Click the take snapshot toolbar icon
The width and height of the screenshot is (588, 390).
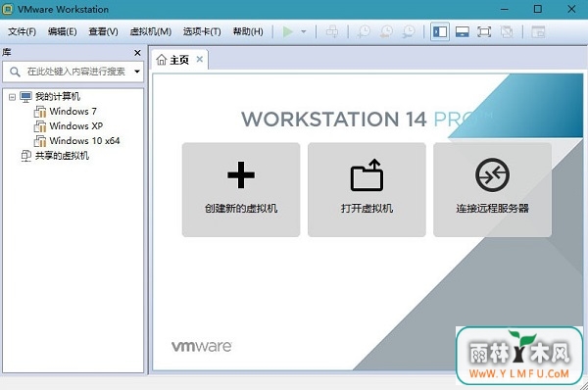point(364,32)
